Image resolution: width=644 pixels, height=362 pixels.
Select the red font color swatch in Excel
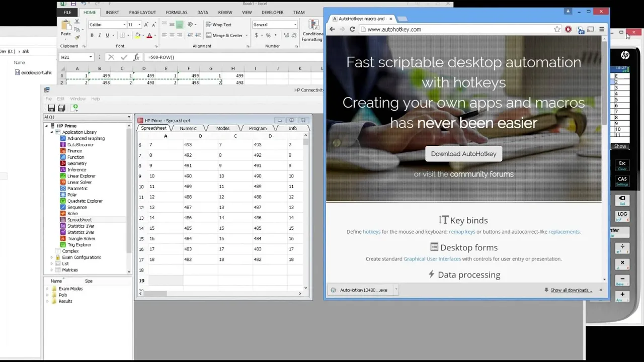click(x=149, y=35)
